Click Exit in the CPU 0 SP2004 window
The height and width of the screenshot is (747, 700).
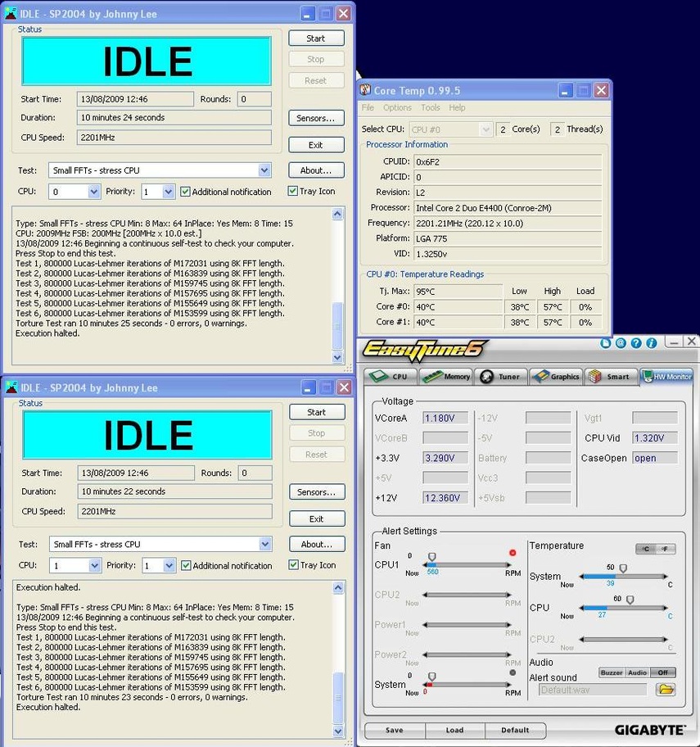[316, 145]
